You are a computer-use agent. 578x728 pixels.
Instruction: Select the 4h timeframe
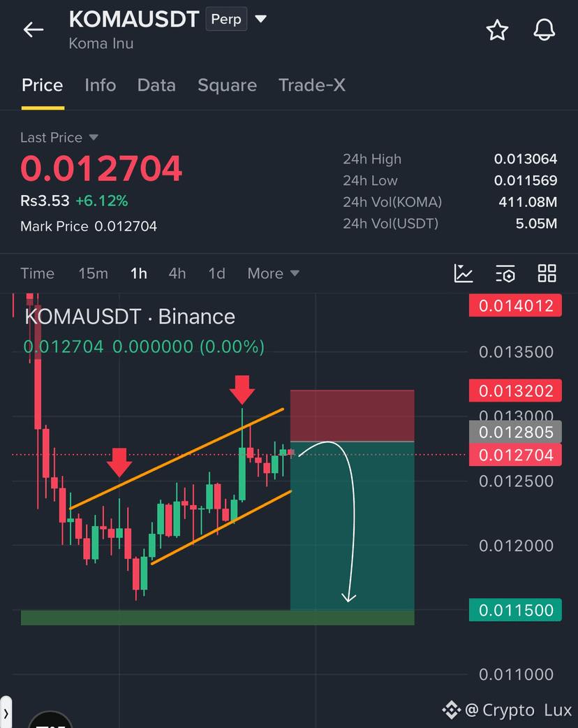tap(177, 273)
